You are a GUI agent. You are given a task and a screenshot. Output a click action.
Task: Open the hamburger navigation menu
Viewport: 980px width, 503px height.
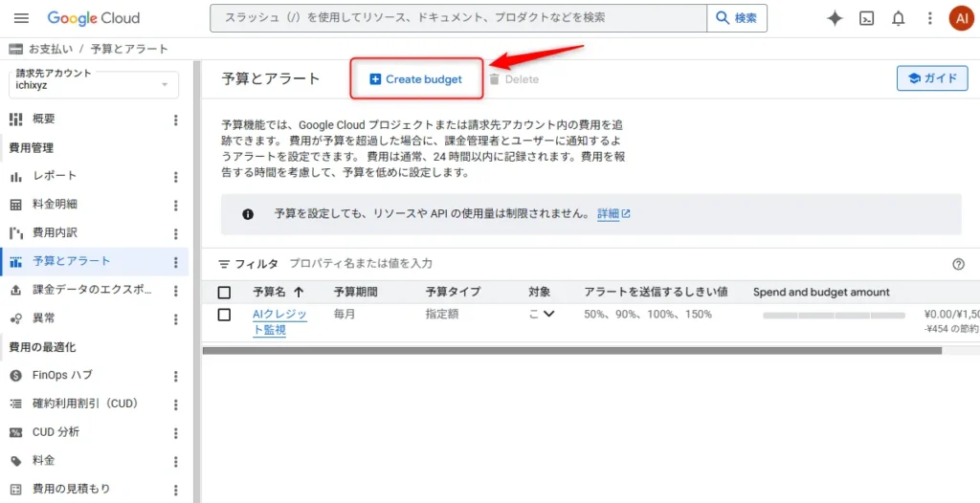(21, 18)
